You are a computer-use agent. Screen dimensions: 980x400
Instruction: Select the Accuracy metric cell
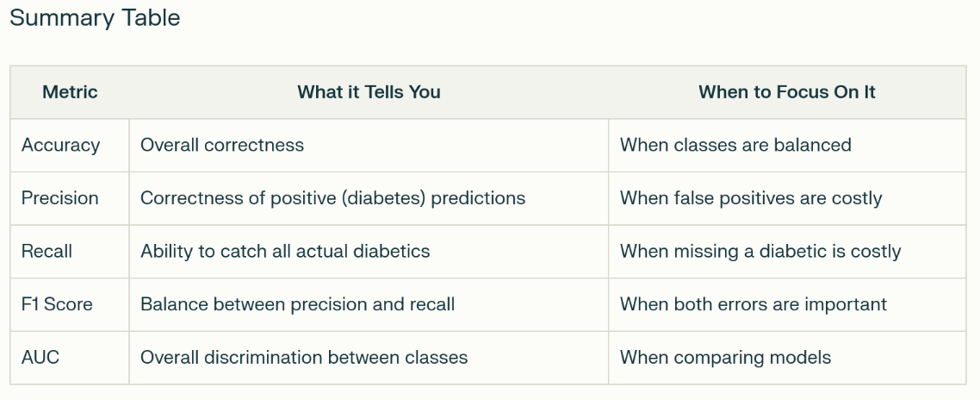(60, 145)
